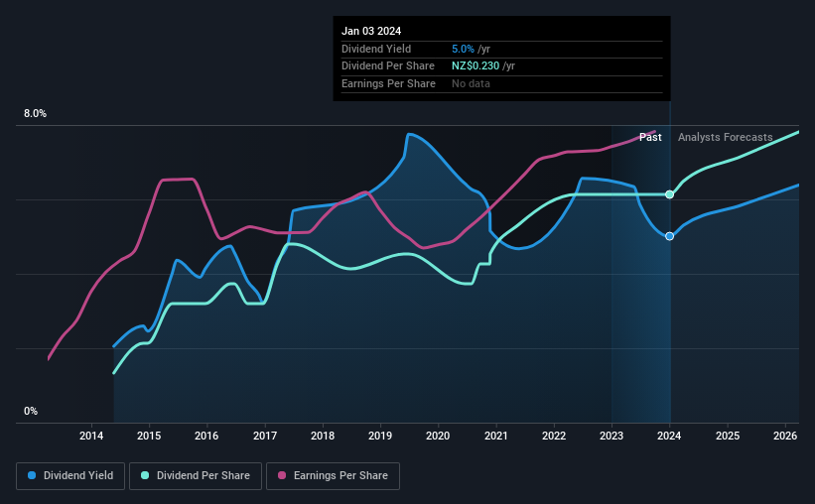815x504 pixels.
Task: Click the 5.0% dividend yield value
Action: pos(463,49)
